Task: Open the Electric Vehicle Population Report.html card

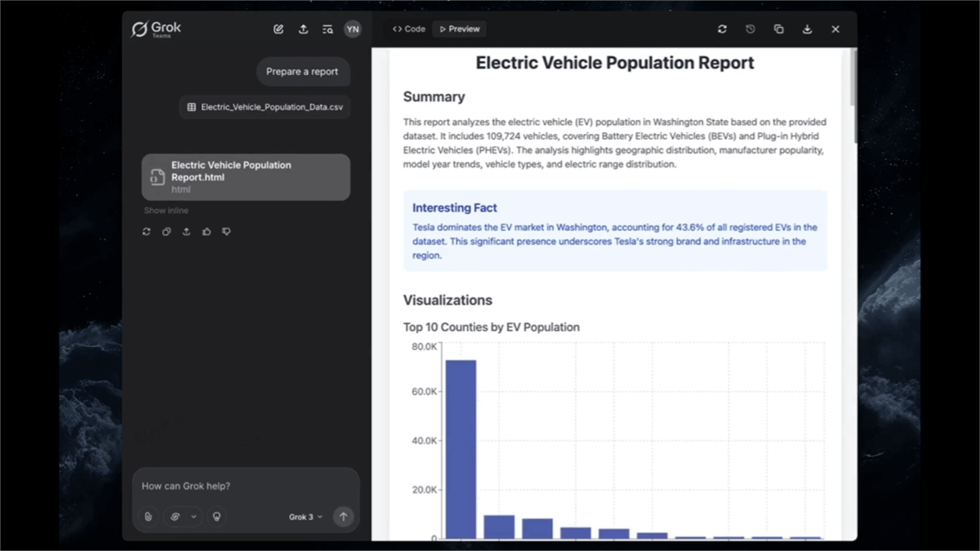Action: (x=245, y=177)
